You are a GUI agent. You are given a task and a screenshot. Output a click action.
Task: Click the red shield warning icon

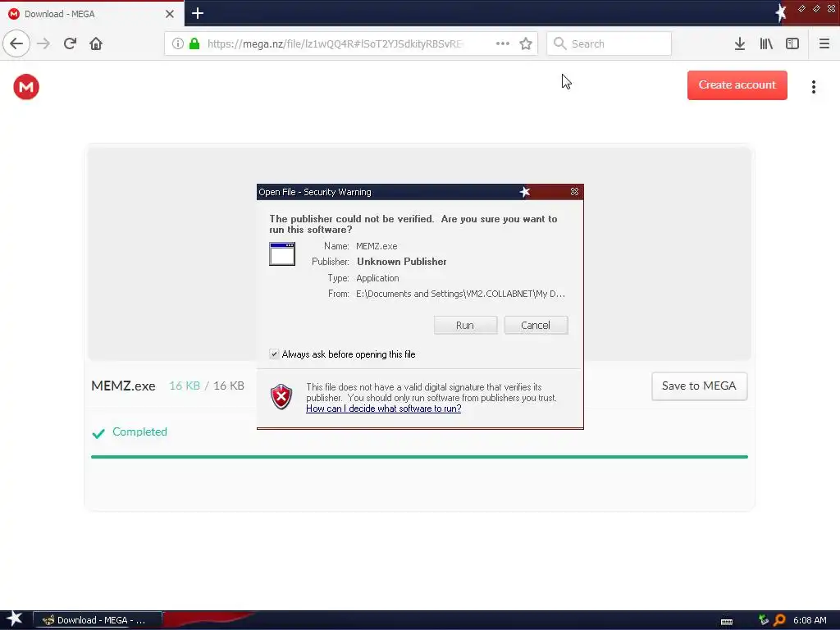tap(281, 397)
